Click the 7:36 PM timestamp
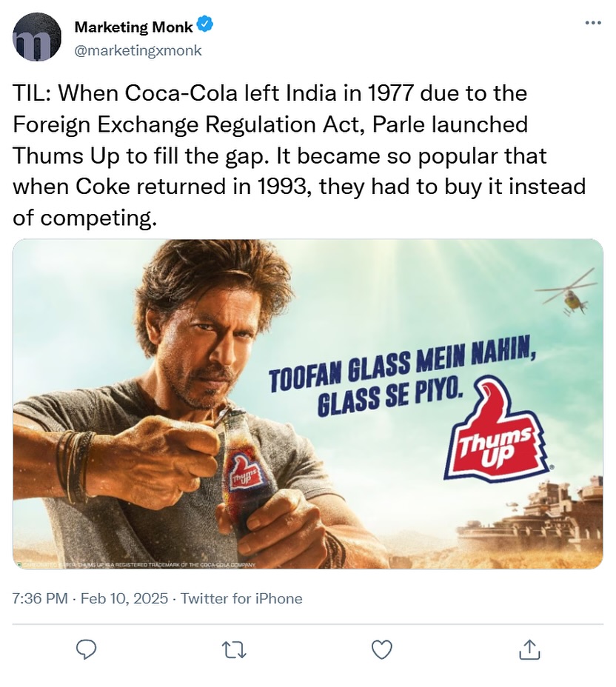Viewport: 616px width, 687px height. coord(40,598)
